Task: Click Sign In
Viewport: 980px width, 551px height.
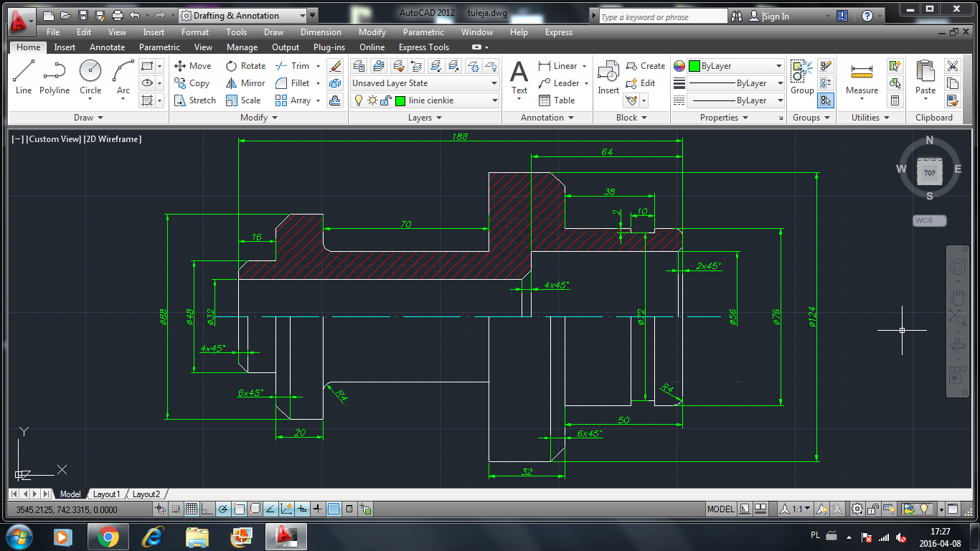Action: point(776,17)
